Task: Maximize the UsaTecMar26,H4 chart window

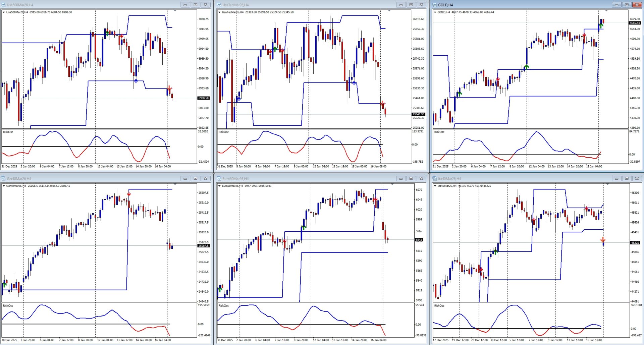Action: tap(411, 5)
